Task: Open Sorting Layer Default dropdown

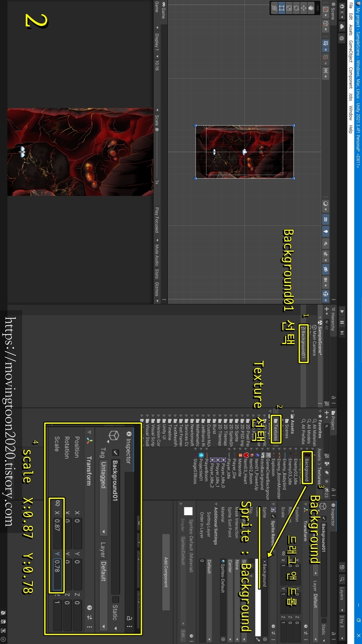Action: [x=209, y=600]
